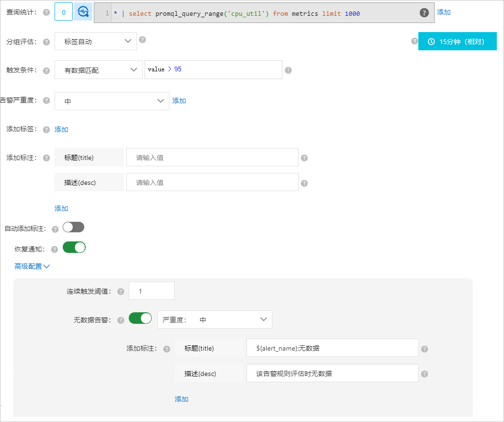
Task: Click the 该告警规则评估时无数据 description field
Action: coord(332,373)
